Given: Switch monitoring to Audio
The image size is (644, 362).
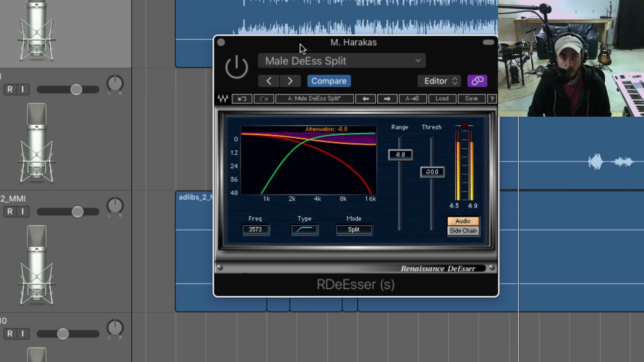Looking at the screenshot, I should coord(463,221).
